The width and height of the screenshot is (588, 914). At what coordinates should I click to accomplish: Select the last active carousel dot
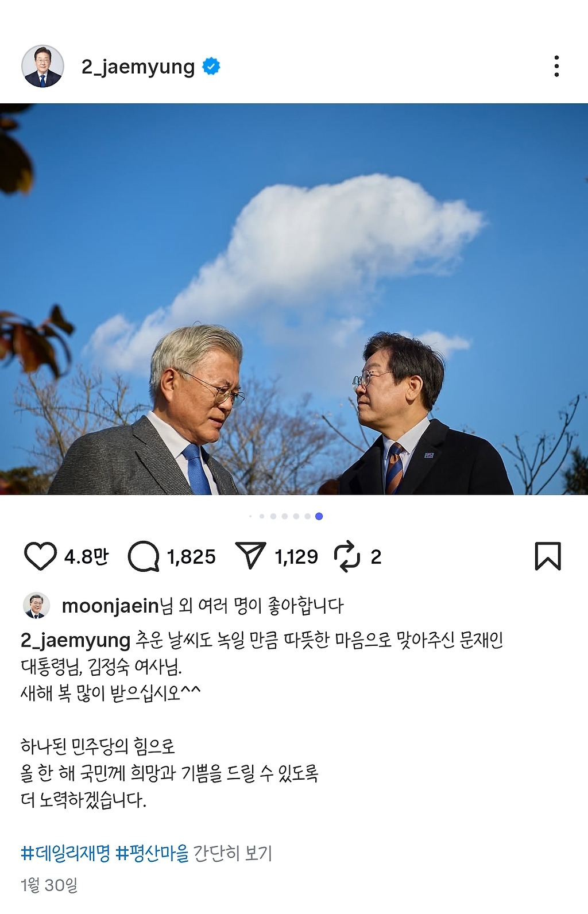click(319, 516)
